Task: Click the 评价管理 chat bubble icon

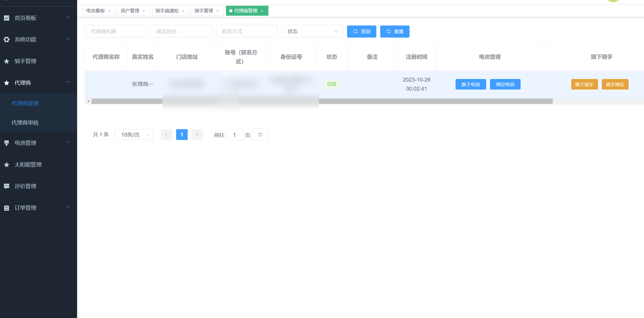Action: [7, 186]
